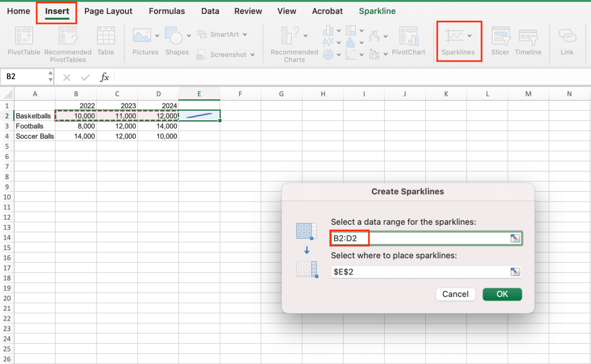Screen dimensions: 591x364
Task: Expand the Recommended Charts dropdown arrow
Action: point(306,36)
